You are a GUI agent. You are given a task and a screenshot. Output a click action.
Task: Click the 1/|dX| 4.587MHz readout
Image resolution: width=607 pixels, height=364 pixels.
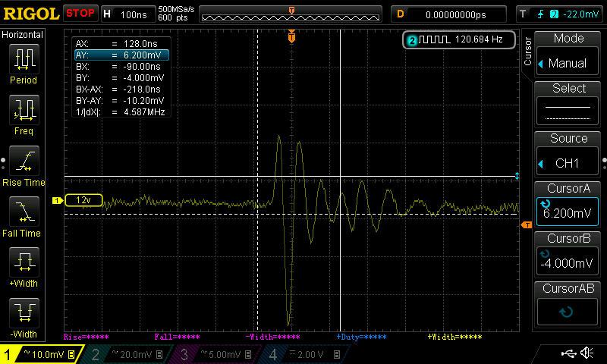pos(121,111)
